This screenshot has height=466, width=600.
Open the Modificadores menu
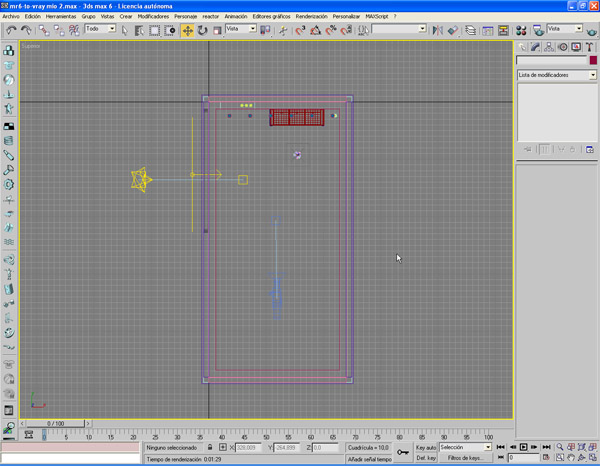pos(153,16)
